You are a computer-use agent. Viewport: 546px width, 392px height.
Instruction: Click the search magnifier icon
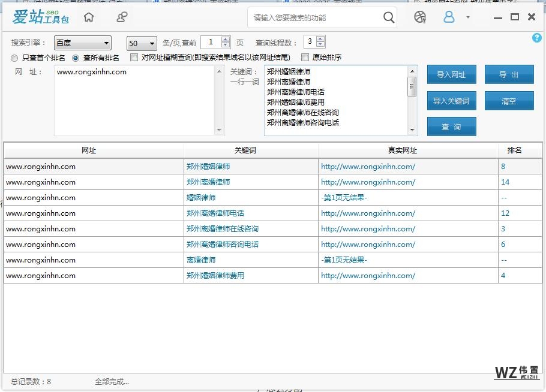388,17
